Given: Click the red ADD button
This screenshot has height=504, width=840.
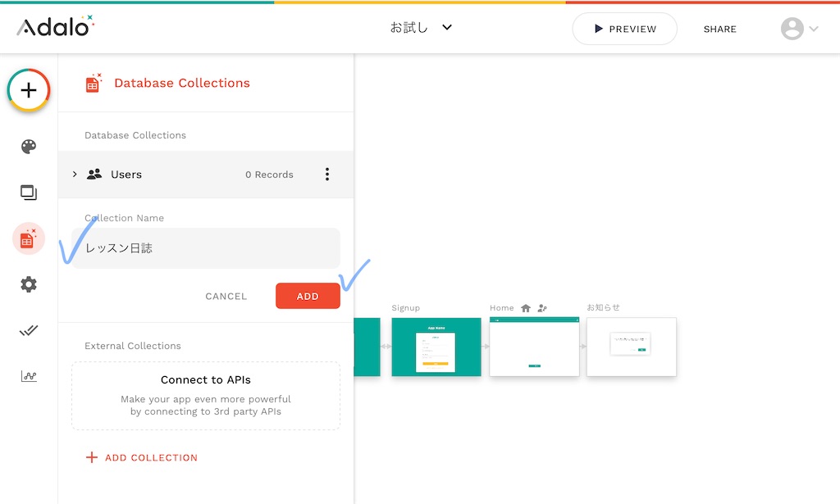Looking at the screenshot, I should 308,296.
